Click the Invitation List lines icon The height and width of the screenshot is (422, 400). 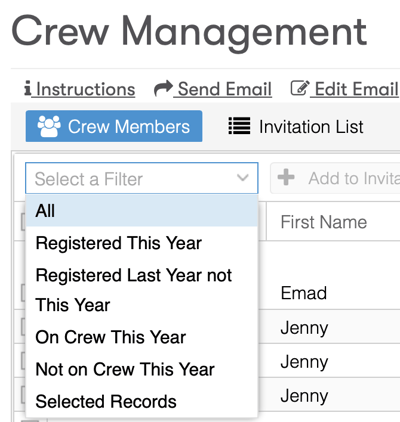pos(239,126)
